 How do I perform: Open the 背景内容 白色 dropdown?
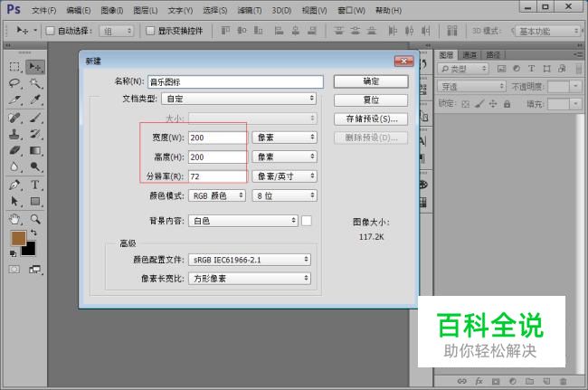(x=243, y=221)
